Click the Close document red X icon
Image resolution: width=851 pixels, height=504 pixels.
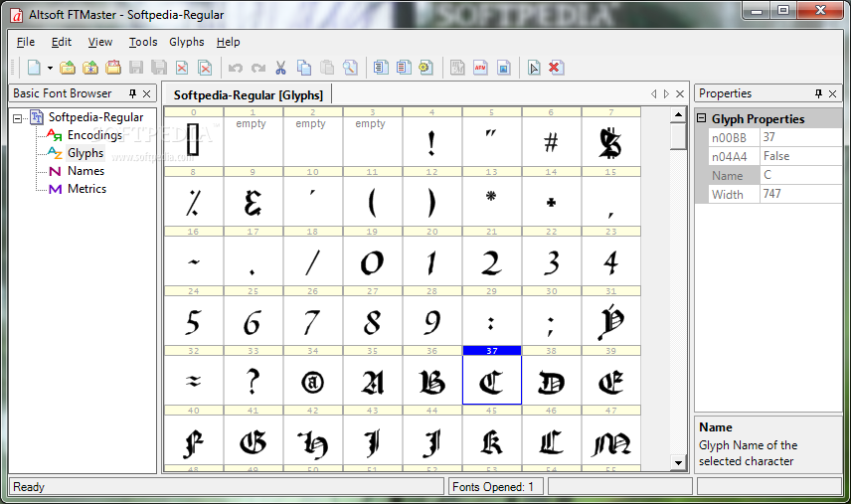click(182, 68)
